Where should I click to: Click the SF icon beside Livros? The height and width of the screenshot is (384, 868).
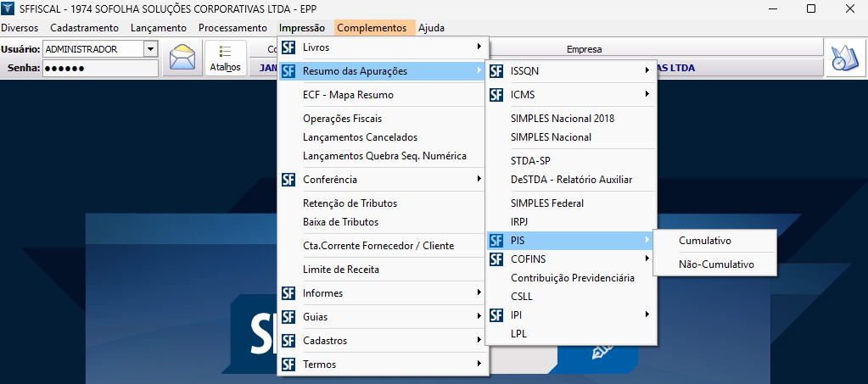pyautogui.click(x=289, y=47)
